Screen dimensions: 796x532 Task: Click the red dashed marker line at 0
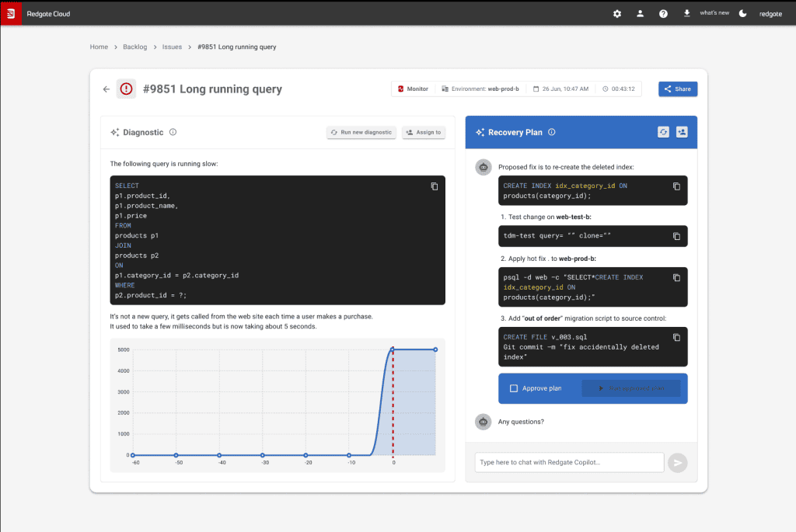pyautogui.click(x=393, y=403)
